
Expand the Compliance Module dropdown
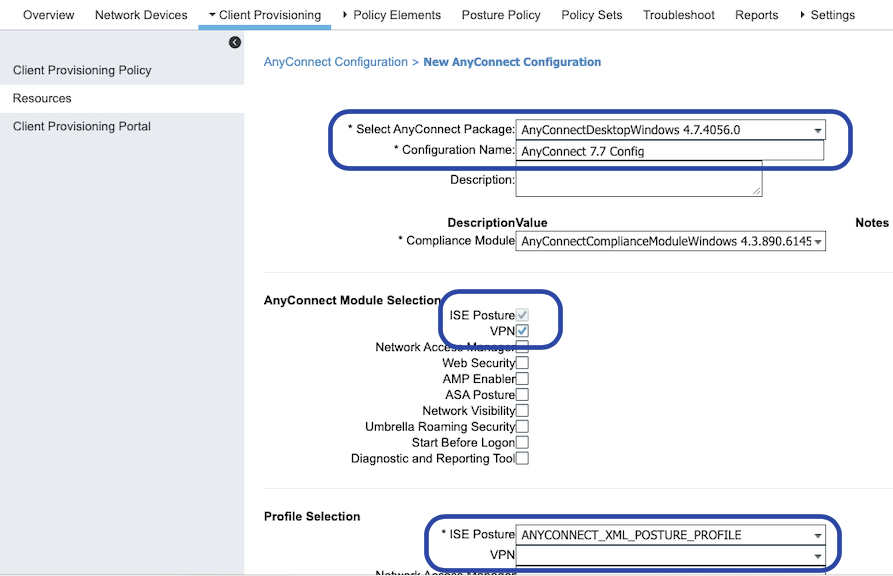coord(670,241)
